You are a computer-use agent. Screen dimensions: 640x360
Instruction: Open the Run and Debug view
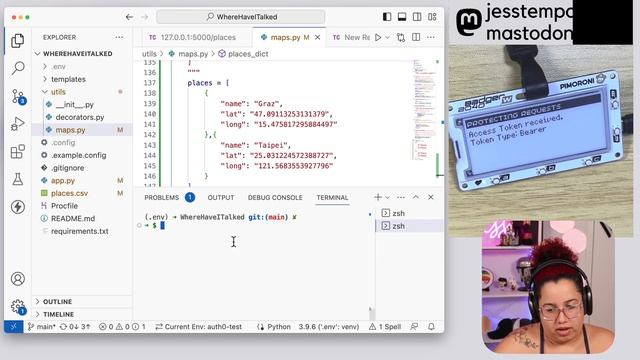pos(18,124)
